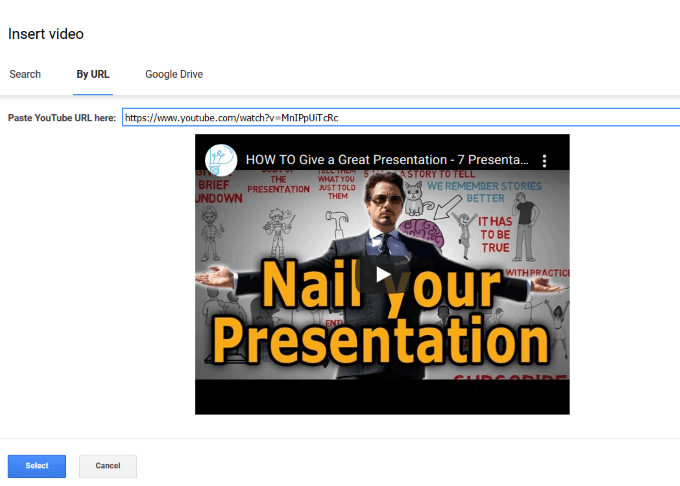Click the video title 'HOW TO Give a Great Presentation'

[x=385, y=160]
